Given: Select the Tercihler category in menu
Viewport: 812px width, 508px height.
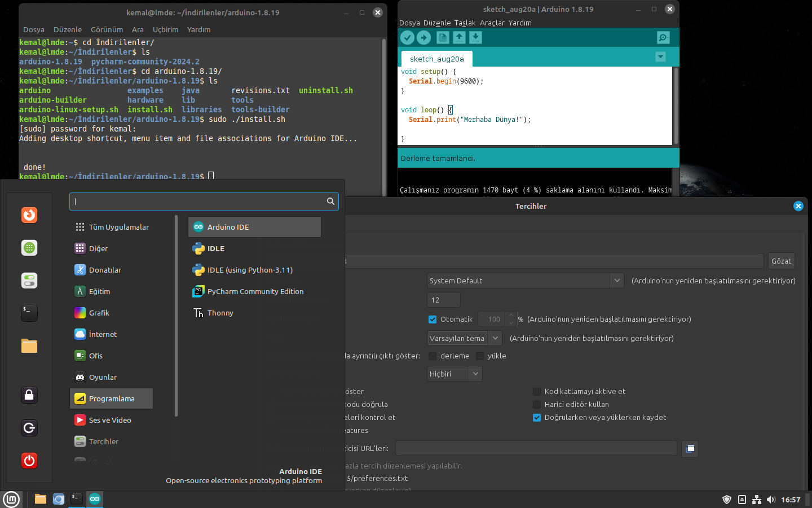Looking at the screenshot, I should [111, 441].
